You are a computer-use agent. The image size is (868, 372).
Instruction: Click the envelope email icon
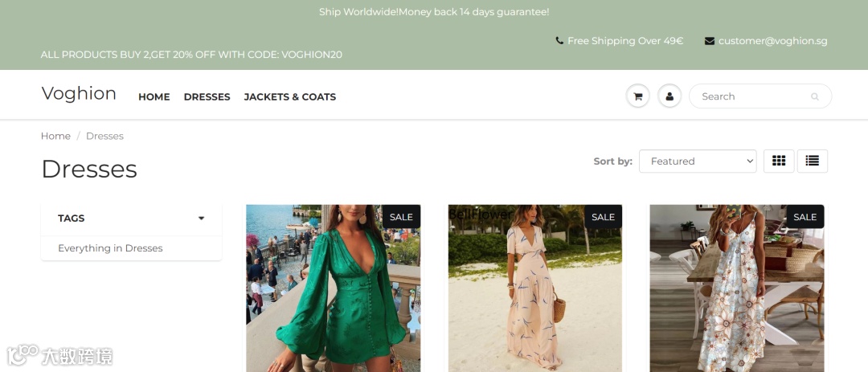point(709,41)
